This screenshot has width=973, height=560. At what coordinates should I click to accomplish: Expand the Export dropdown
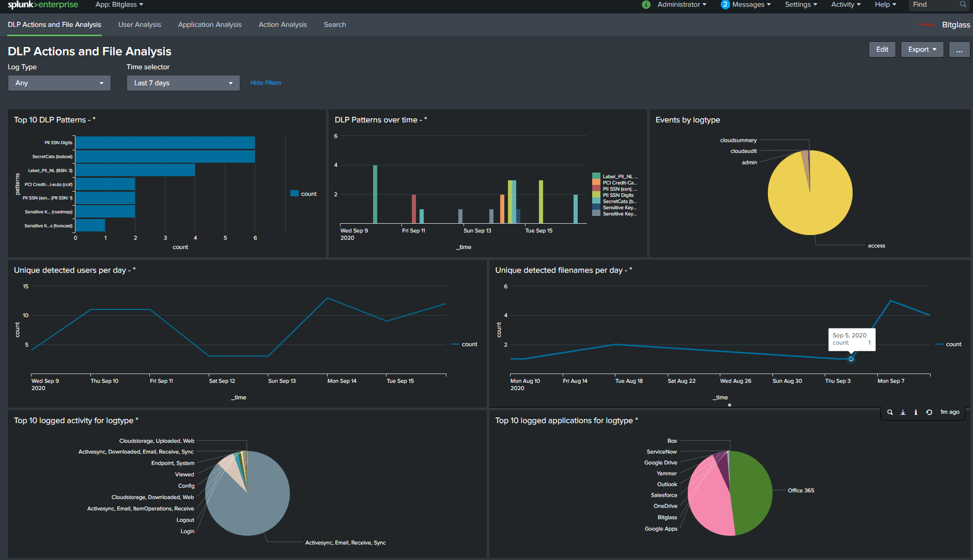pyautogui.click(x=922, y=49)
